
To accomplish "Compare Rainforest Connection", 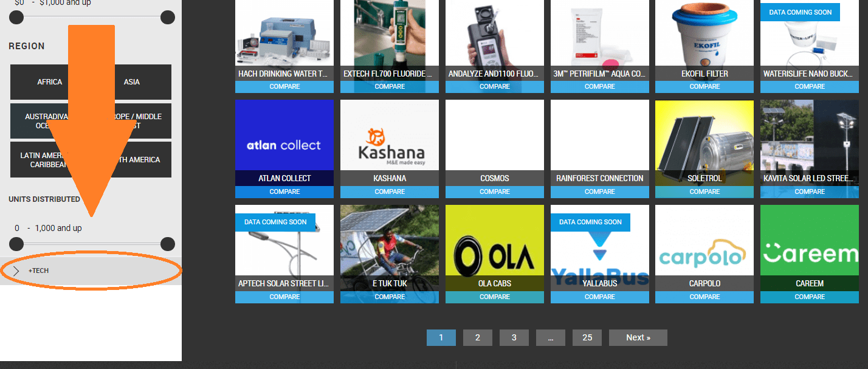I will [600, 191].
